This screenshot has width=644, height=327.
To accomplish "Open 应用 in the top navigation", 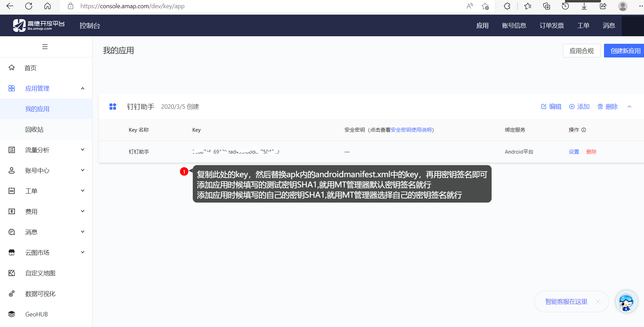I will tap(482, 26).
